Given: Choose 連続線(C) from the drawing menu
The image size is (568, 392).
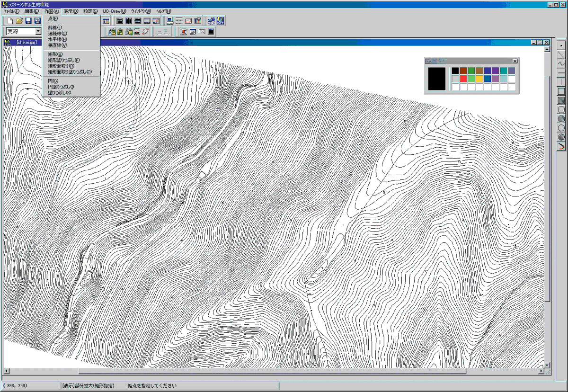Looking at the screenshot, I should [x=71, y=34].
